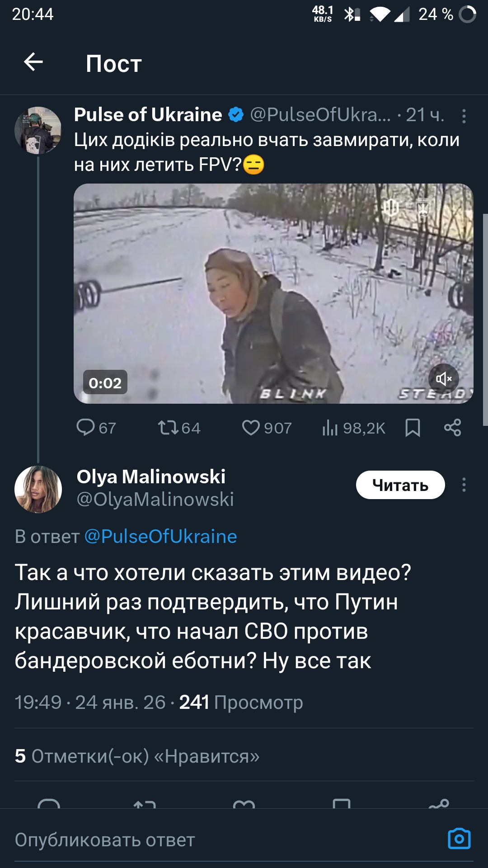Open more options for Olya's reply
This screenshot has height=868, width=488.
point(464,485)
